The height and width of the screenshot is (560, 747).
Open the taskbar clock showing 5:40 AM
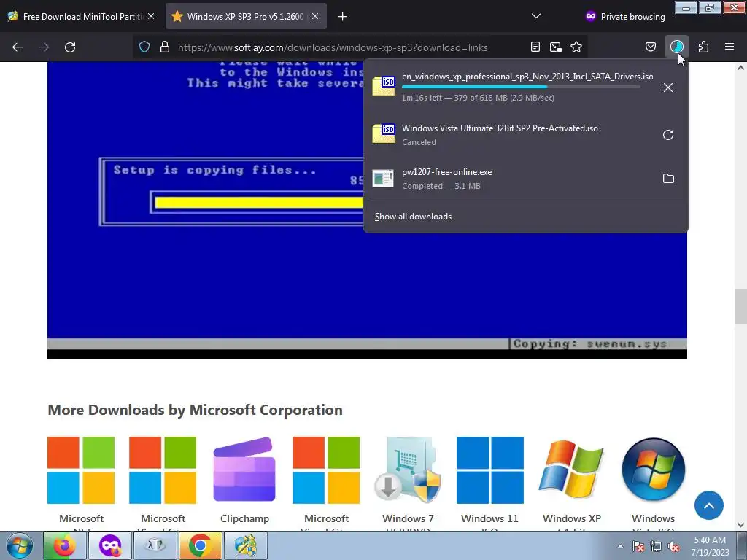pos(710,546)
